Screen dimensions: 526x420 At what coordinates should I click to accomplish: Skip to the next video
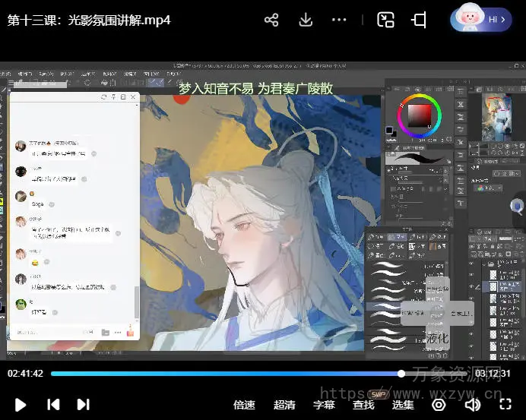tap(84, 405)
